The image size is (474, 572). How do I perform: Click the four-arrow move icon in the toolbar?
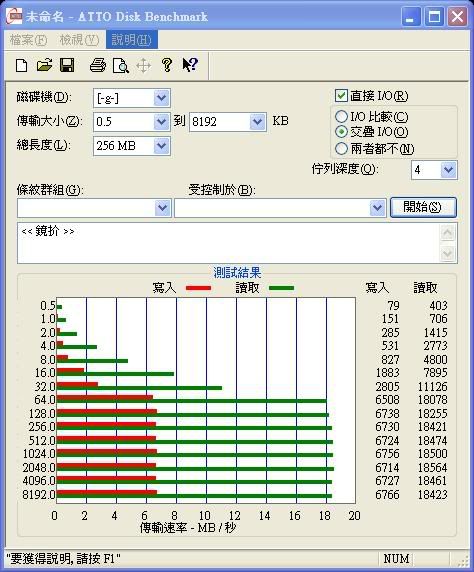143,66
